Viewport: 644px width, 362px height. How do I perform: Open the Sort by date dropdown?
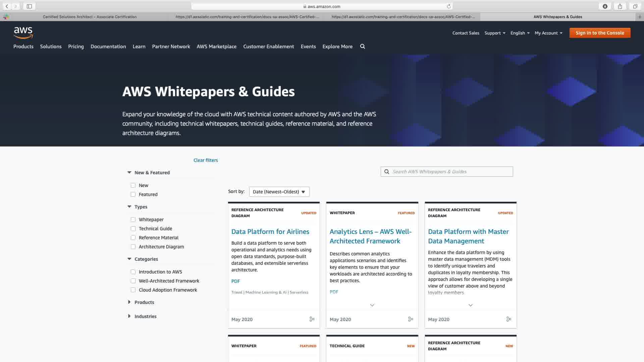point(279,192)
